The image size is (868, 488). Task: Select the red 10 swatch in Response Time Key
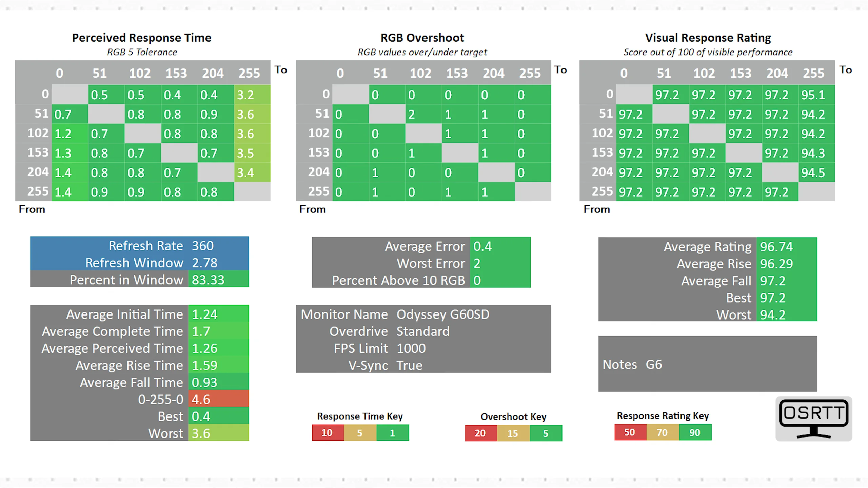pyautogui.click(x=327, y=433)
